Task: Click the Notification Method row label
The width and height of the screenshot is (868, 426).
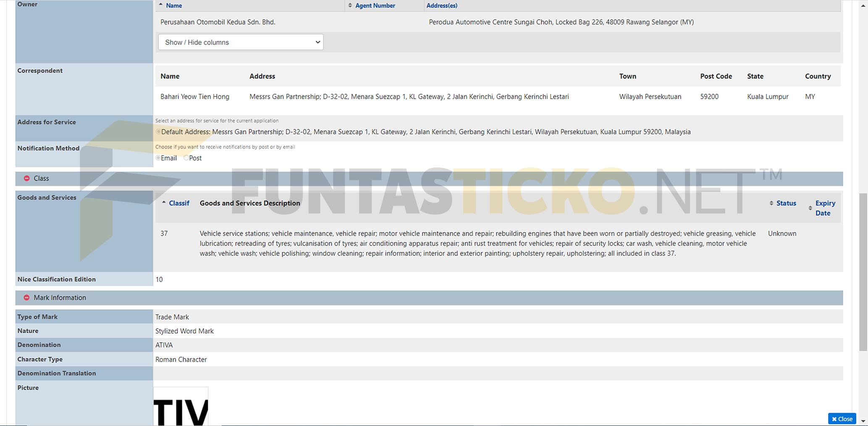Action: (x=48, y=148)
